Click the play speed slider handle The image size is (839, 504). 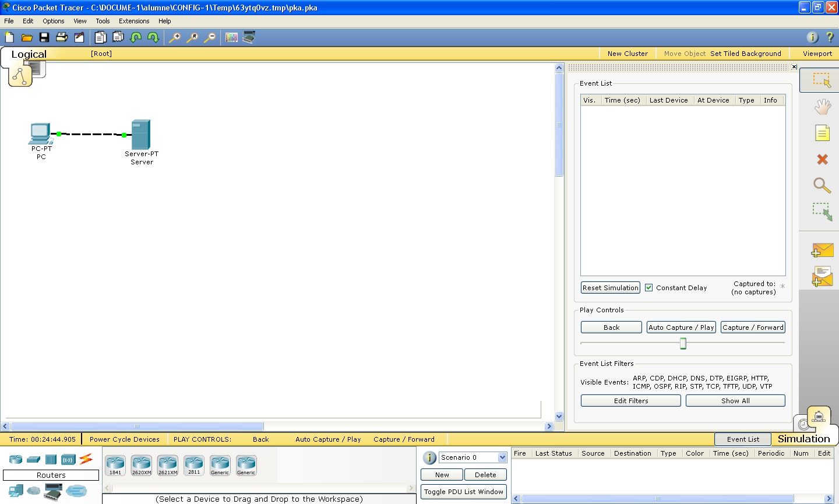(x=683, y=343)
